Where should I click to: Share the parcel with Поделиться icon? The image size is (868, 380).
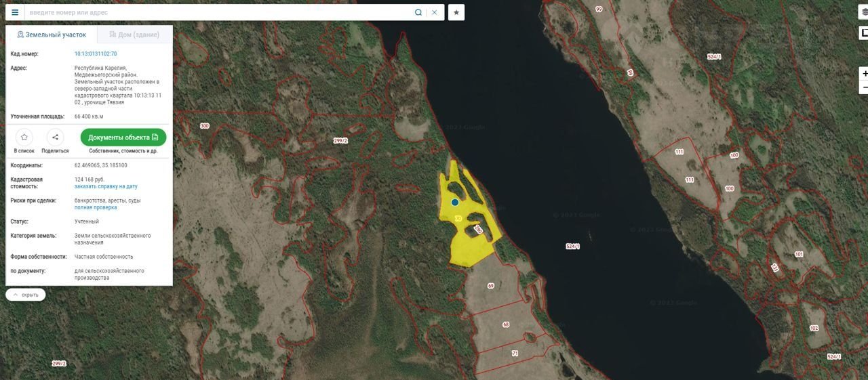[55, 137]
